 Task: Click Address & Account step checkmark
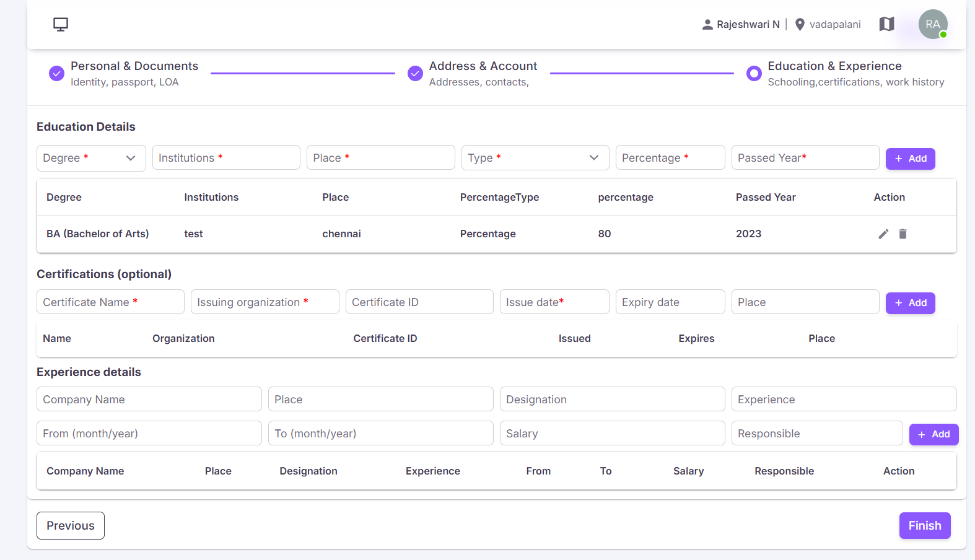coord(415,73)
